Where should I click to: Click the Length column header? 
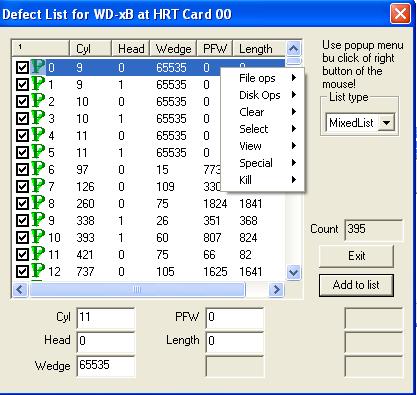259,49
